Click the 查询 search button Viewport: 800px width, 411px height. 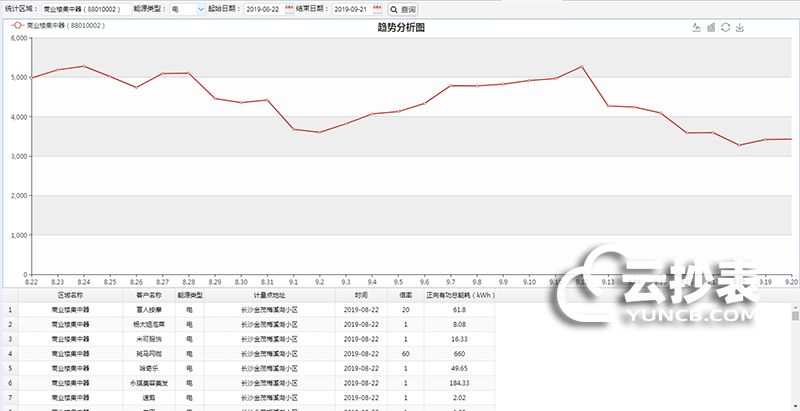click(403, 9)
